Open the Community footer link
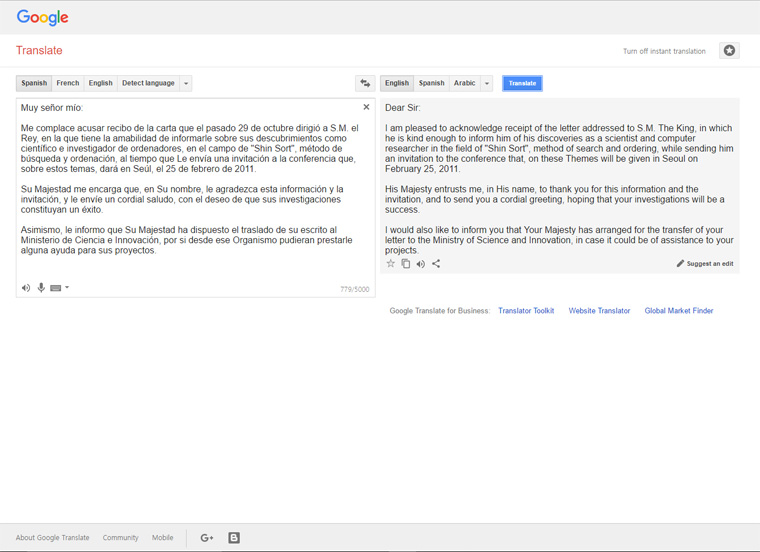Screen dimensions: 760x552 [x=120, y=537]
